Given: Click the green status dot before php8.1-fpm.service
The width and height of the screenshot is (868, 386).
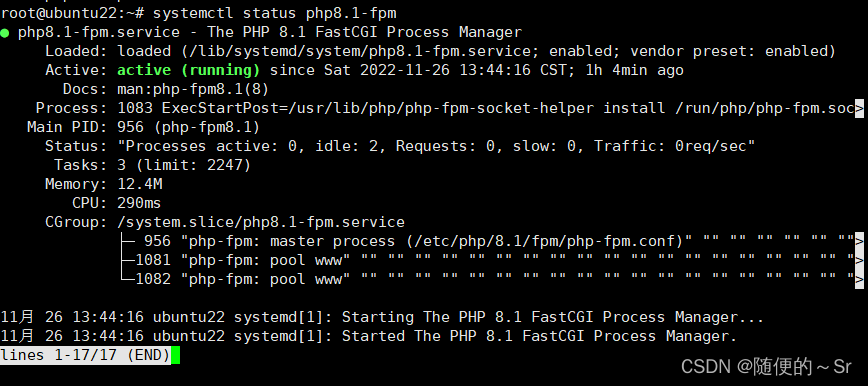Looking at the screenshot, I should pyautogui.click(x=4, y=33).
